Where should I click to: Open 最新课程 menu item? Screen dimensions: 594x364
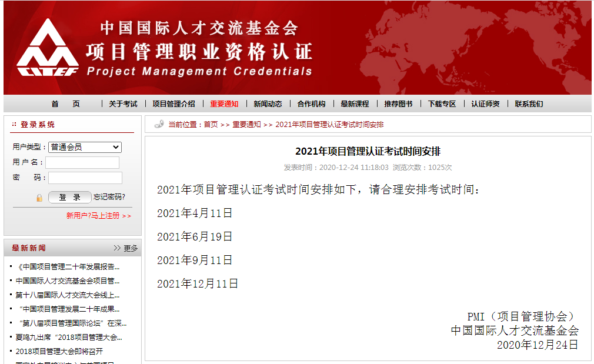tap(355, 103)
